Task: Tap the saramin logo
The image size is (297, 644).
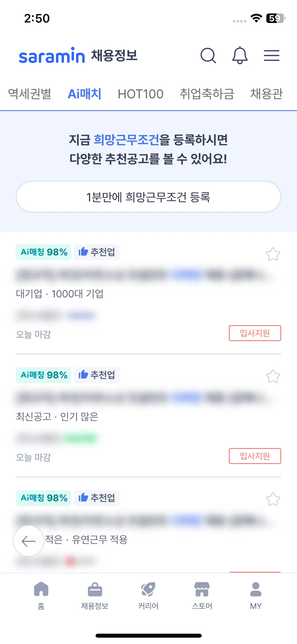Action: (x=52, y=56)
